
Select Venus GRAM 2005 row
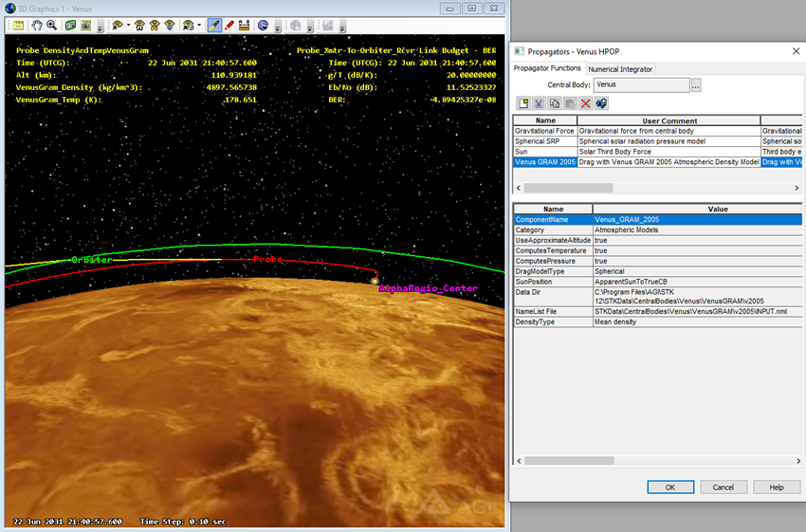click(657, 162)
